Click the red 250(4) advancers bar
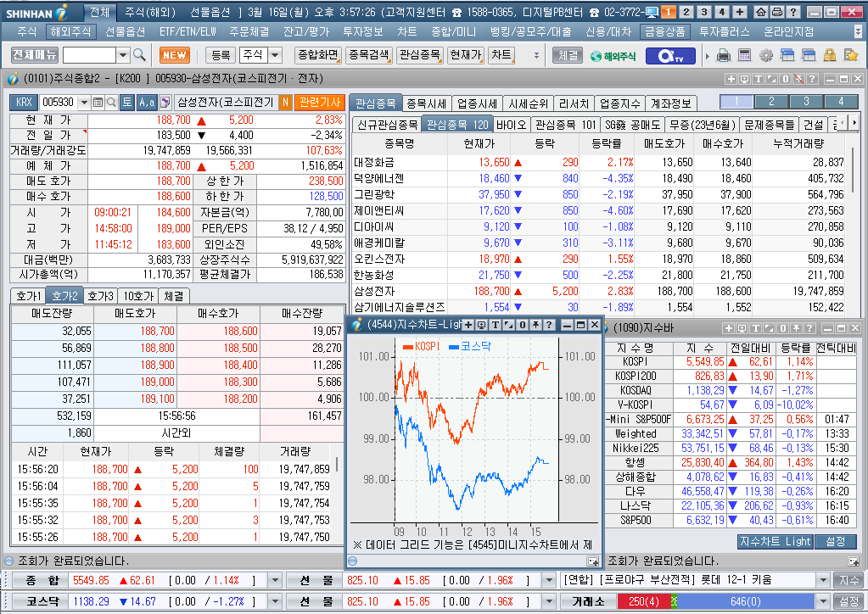Image resolution: width=868 pixels, height=614 pixels. (644, 601)
